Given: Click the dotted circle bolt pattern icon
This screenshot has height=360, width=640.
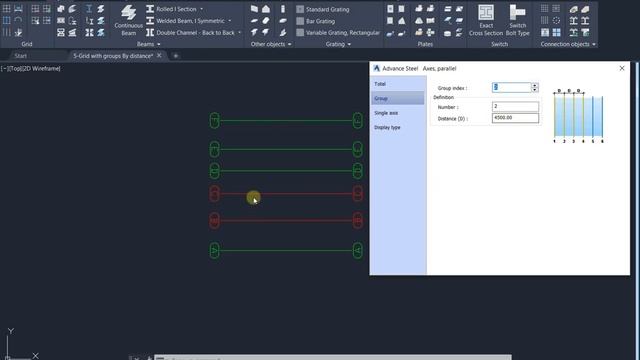Looking at the screenshot, I should (556, 20).
